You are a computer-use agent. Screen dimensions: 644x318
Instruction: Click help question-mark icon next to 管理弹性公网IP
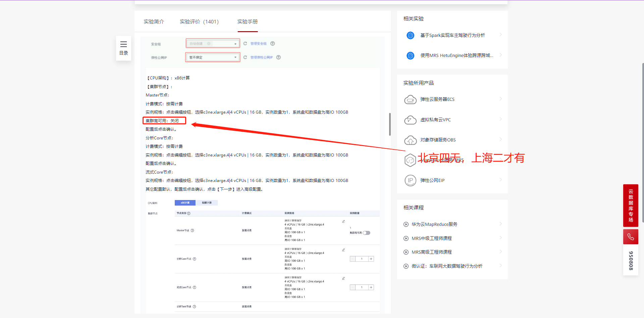coord(279,57)
